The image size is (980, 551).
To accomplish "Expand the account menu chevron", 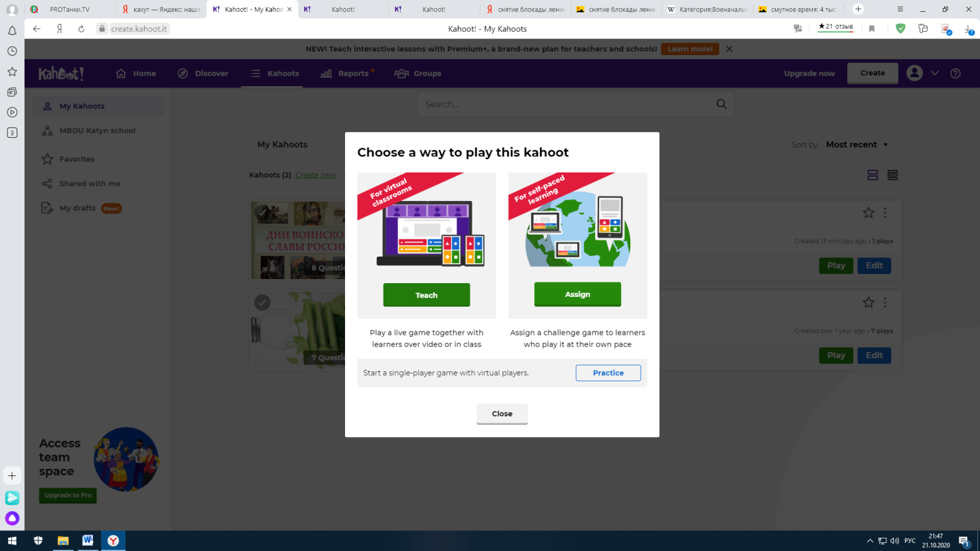I will tap(935, 73).
